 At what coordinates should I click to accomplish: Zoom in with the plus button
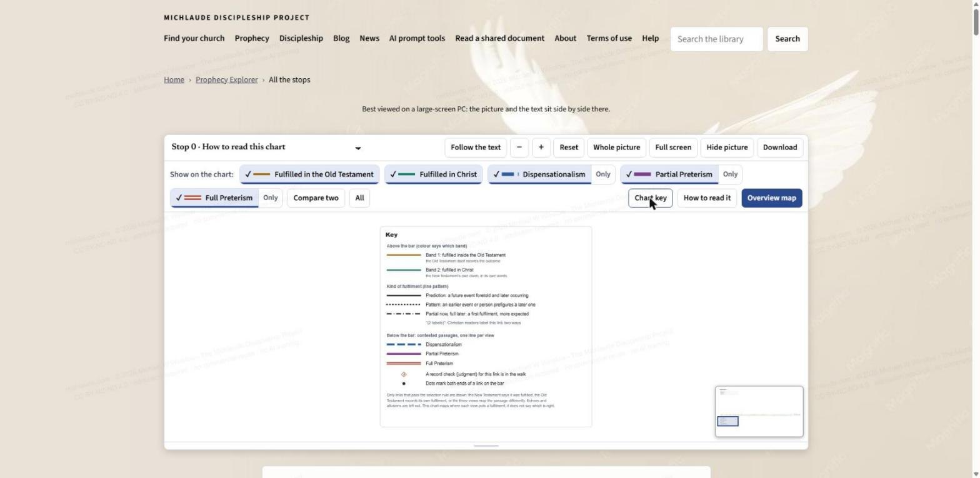coord(541,148)
